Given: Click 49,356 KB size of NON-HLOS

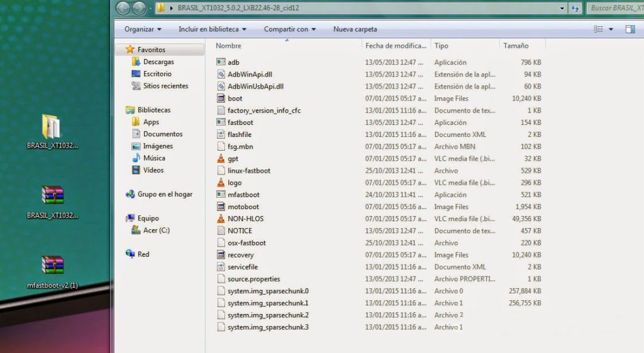Looking at the screenshot, I should click(526, 219).
